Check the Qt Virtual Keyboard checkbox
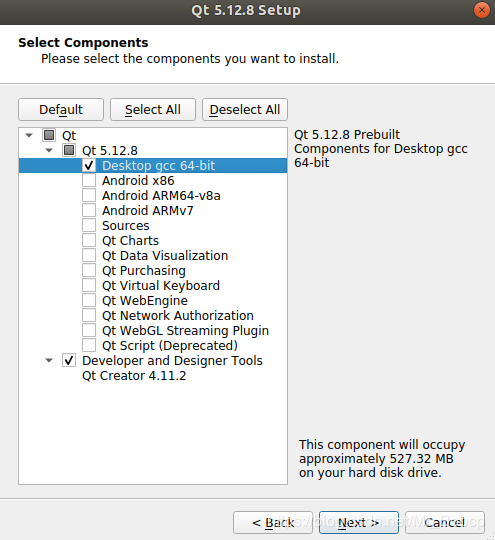The width and height of the screenshot is (495, 540). point(89,285)
